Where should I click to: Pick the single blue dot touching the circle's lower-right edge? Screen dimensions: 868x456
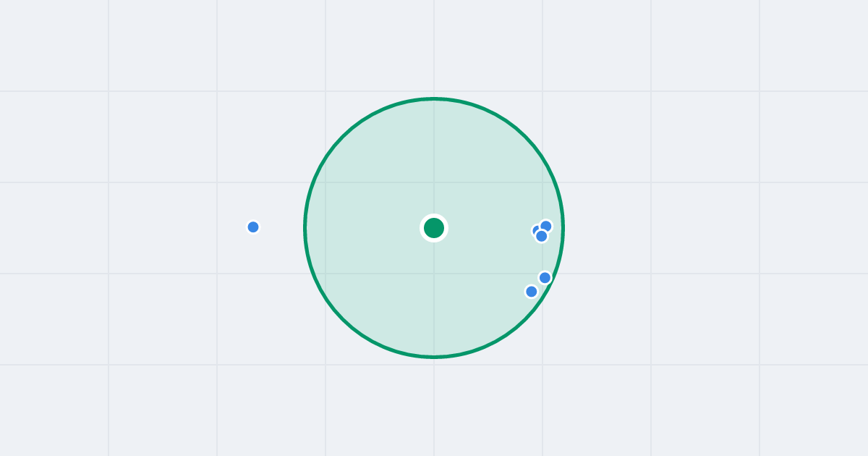pyautogui.click(x=545, y=278)
